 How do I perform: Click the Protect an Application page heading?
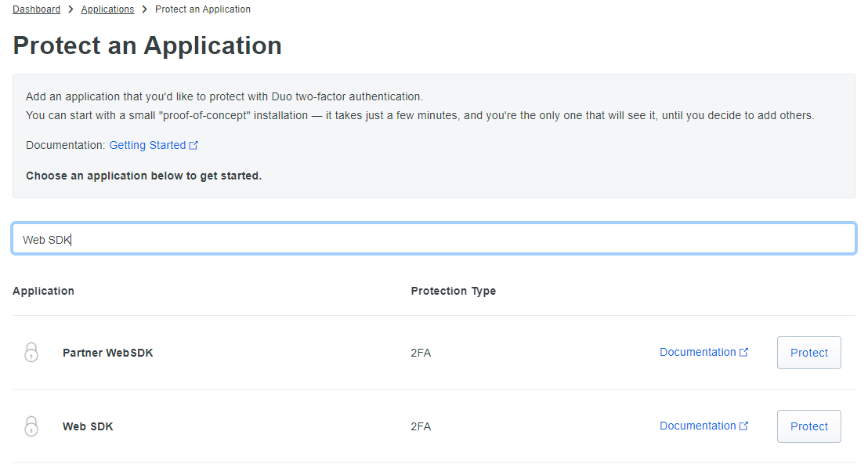pyautogui.click(x=146, y=45)
